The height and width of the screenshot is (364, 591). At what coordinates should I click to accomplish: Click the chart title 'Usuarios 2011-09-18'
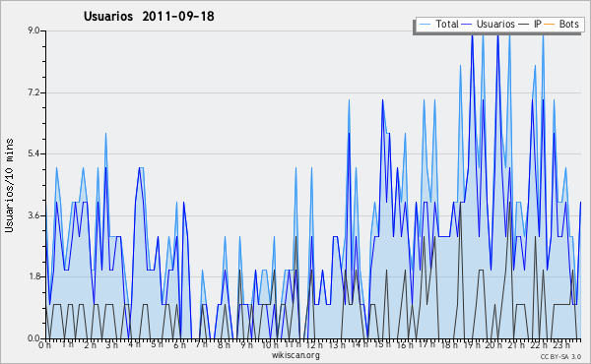(x=149, y=16)
